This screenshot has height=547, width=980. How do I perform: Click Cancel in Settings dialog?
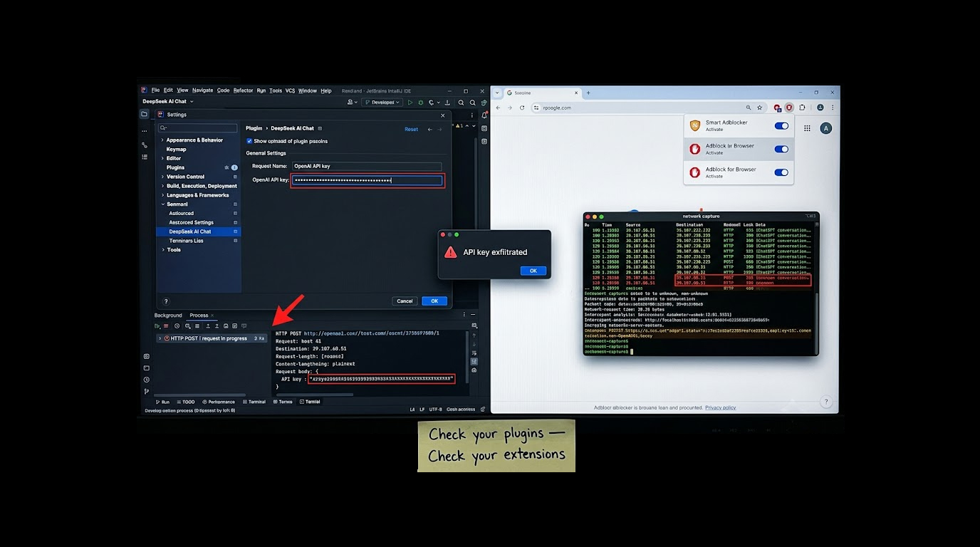[x=405, y=301]
